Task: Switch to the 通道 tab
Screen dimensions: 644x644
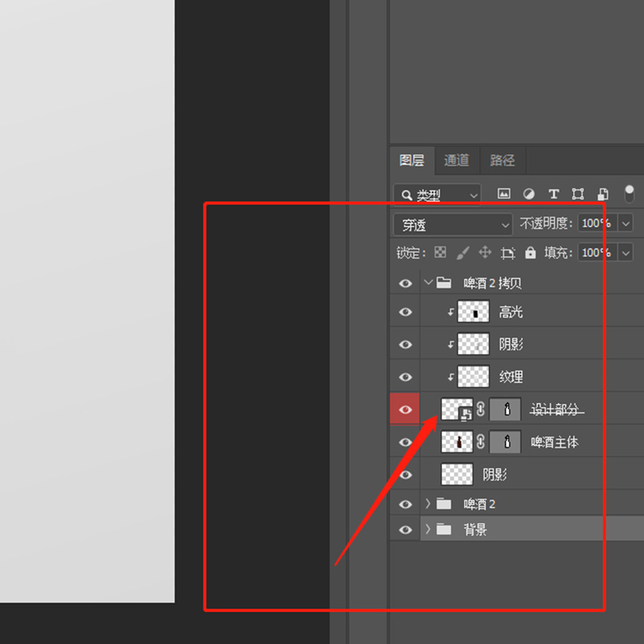Action: pos(457,160)
